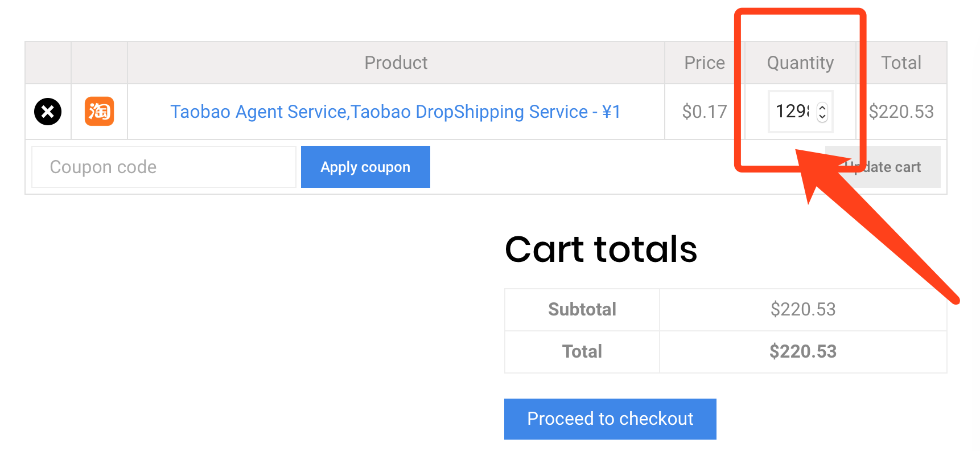Screen dimensions: 980x451
Task: Click the $0.17 unit price cell
Action: coord(705,112)
